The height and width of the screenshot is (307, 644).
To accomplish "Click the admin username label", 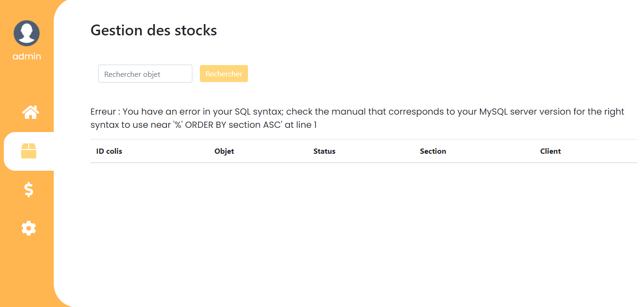I will pyautogui.click(x=26, y=56).
